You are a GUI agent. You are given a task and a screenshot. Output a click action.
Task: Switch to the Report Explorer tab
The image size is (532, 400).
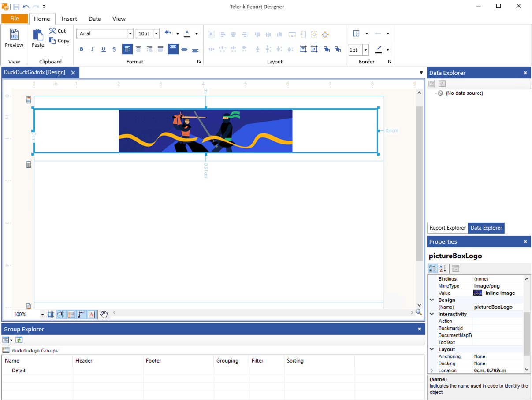(x=447, y=228)
